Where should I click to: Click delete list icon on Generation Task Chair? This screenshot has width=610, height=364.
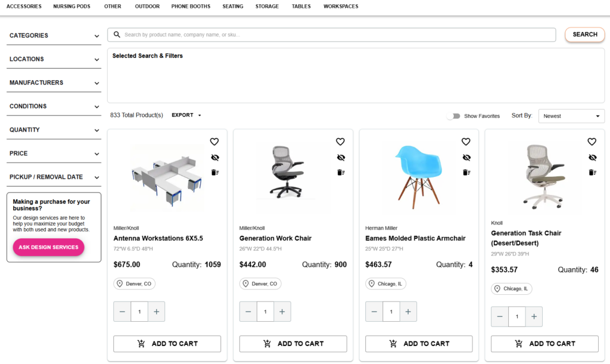point(592,173)
